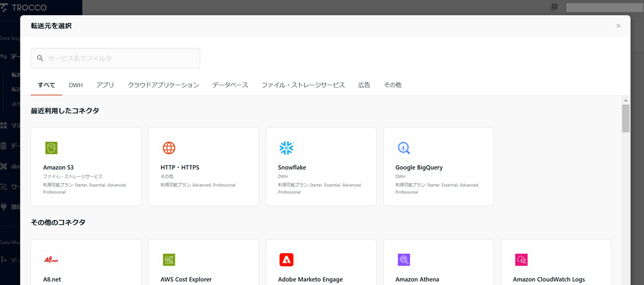Click the Amazon CloudWatch Logs icon
This screenshot has width=644, height=285.
(x=521, y=260)
